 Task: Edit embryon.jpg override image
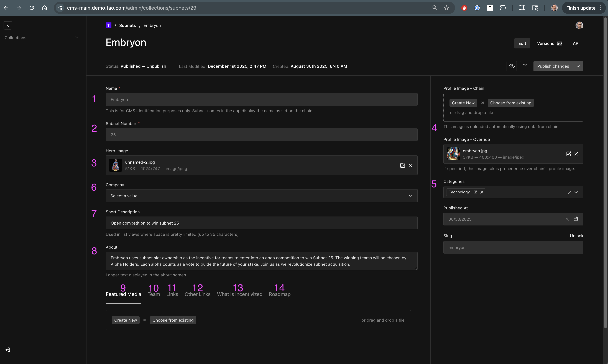tap(568, 154)
